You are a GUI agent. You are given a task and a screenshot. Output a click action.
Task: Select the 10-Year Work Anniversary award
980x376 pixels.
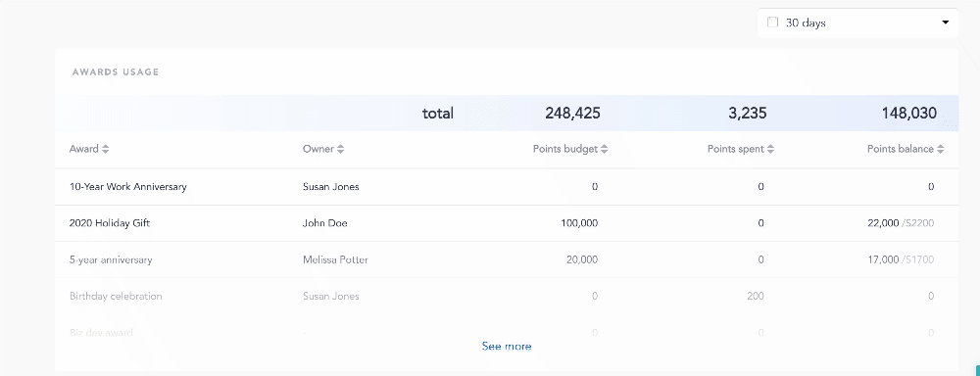[128, 186]
